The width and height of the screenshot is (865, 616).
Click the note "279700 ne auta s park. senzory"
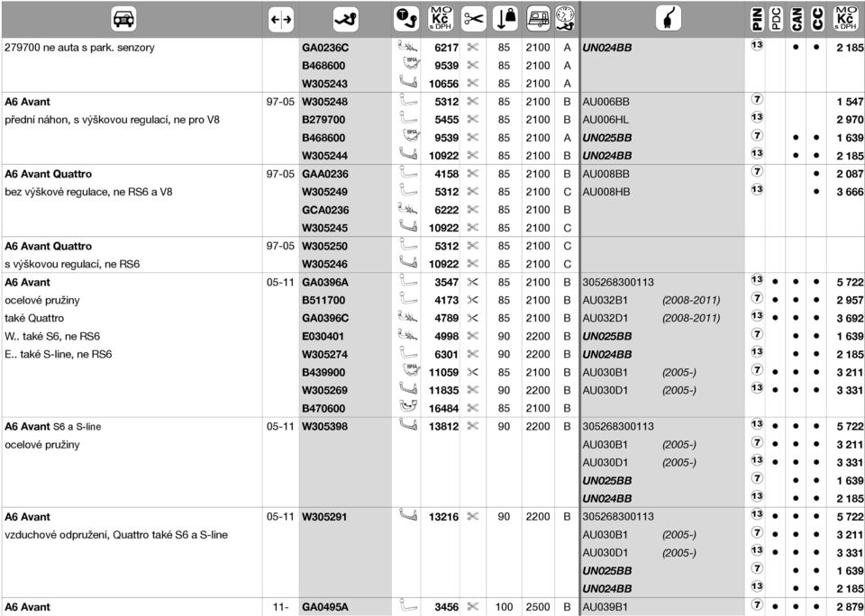point(79,48)
